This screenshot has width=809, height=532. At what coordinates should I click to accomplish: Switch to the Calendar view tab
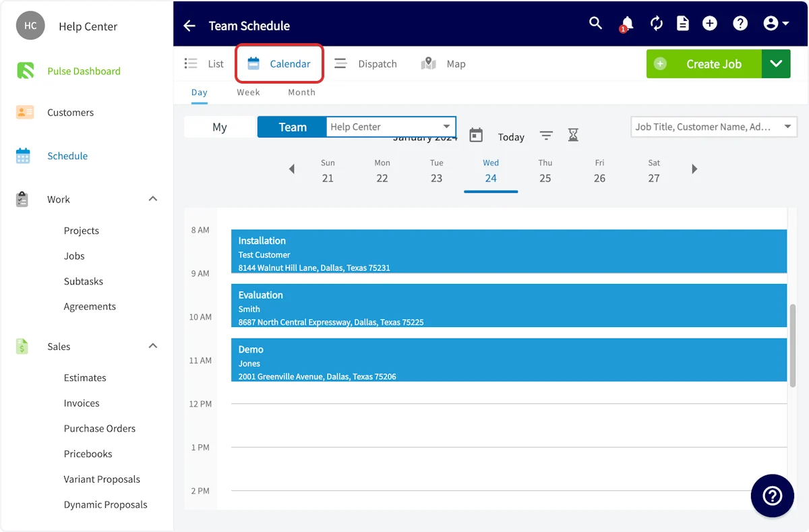click(x=279, y=64)
